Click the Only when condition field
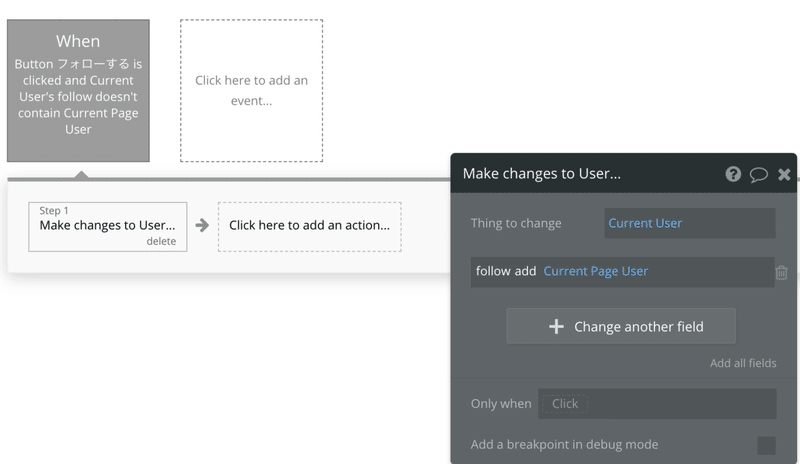This screenshot has height=464, width=800. click(x=657, y=404)
